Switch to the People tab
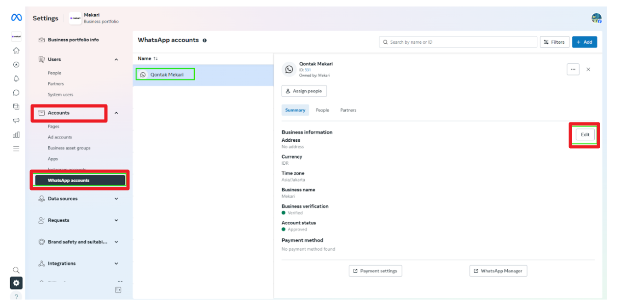The image size is (644, 306). (x=322, y=110)
